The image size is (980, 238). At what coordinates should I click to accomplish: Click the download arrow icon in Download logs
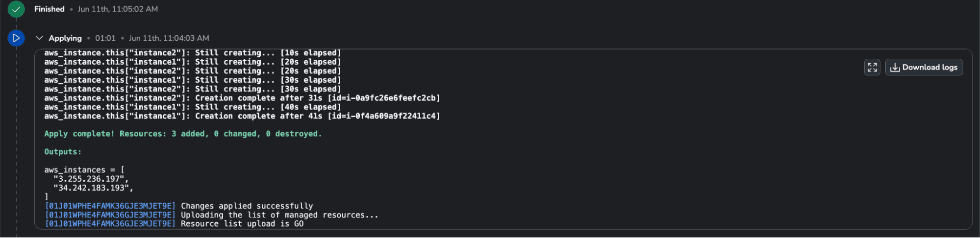tap(895, 68)
